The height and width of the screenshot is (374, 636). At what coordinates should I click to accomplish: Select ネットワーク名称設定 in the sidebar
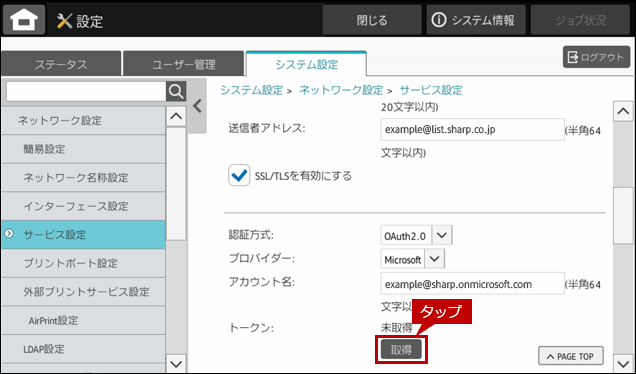pos(83,178)
